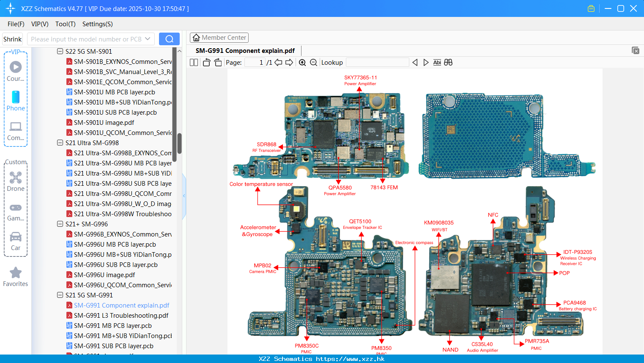Open the model number dropdown arrow

click(x=148, y=39)
